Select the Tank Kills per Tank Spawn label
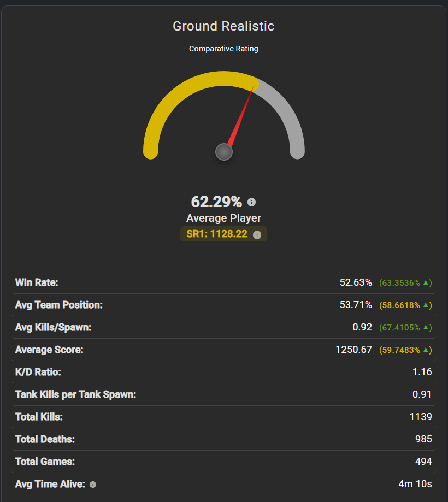Screen dimensions: 448x502 [x=75, y=394]
